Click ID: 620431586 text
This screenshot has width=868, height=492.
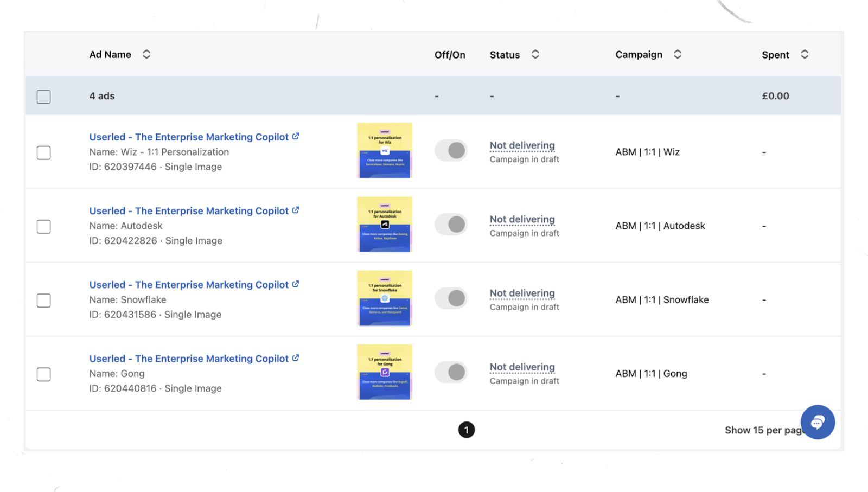[123, 314]
